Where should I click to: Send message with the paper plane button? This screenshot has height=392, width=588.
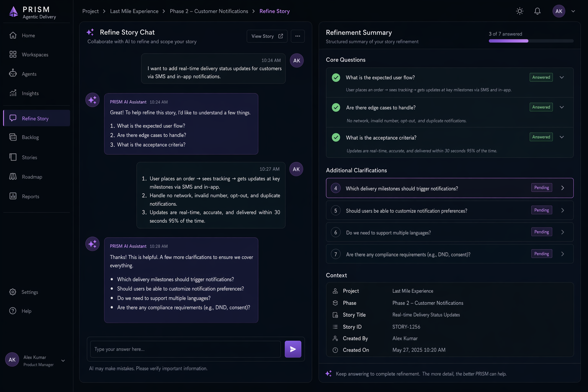coord(293,349)
